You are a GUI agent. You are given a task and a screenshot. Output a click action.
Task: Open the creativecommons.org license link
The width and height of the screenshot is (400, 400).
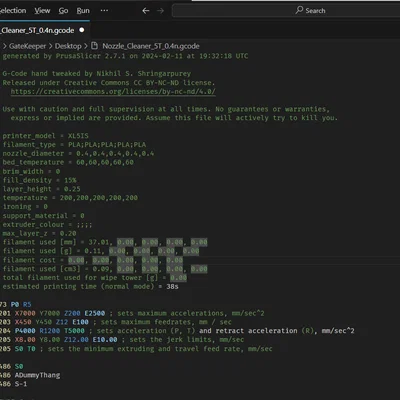pyautogui.click(x=113, y=92)
